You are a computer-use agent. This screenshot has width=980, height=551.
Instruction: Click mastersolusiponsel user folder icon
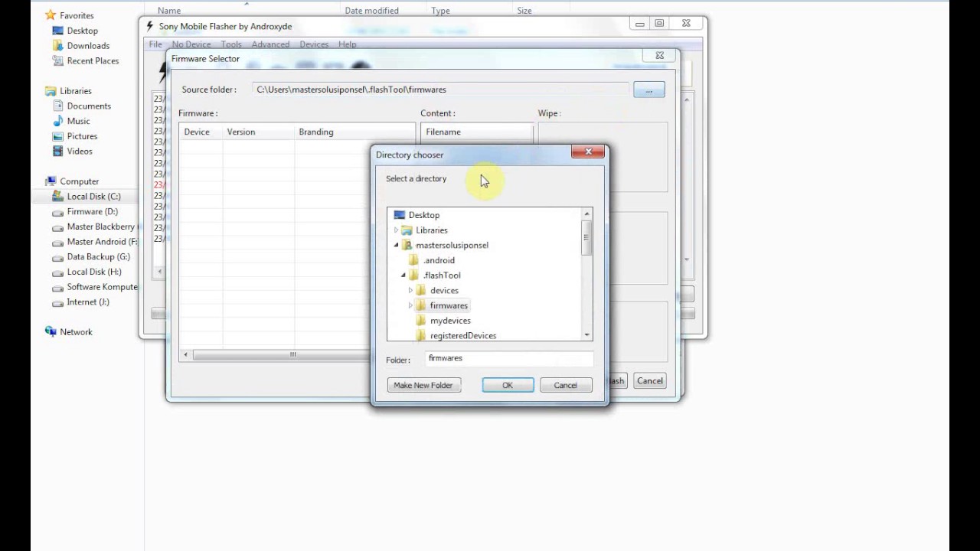click(407, 245)
